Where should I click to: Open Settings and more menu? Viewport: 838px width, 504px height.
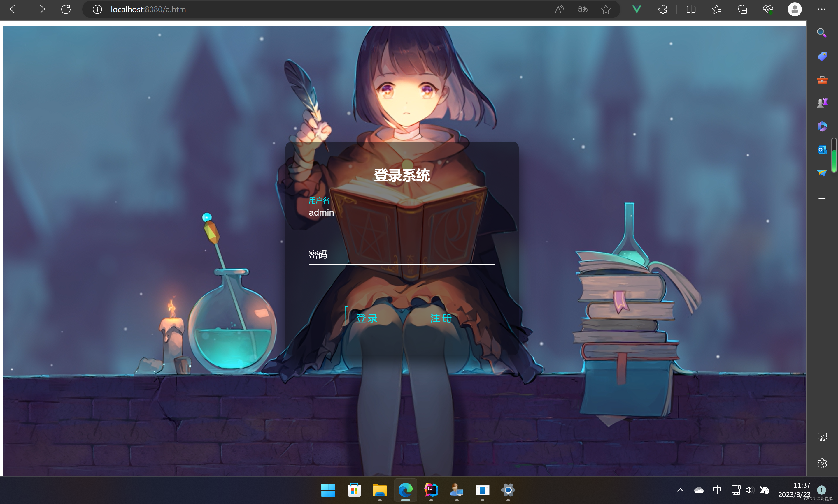(x=822, y=9)
